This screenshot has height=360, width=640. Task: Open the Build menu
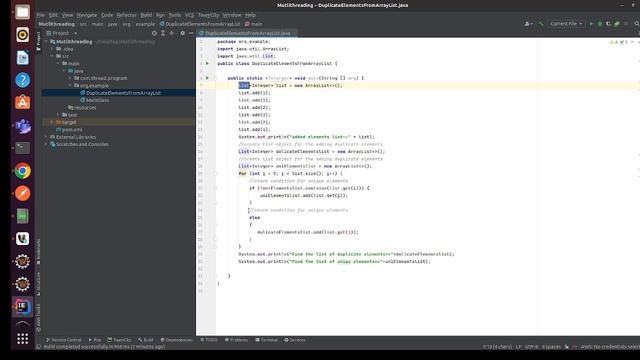pyautogui.click(x=146, y=15)
